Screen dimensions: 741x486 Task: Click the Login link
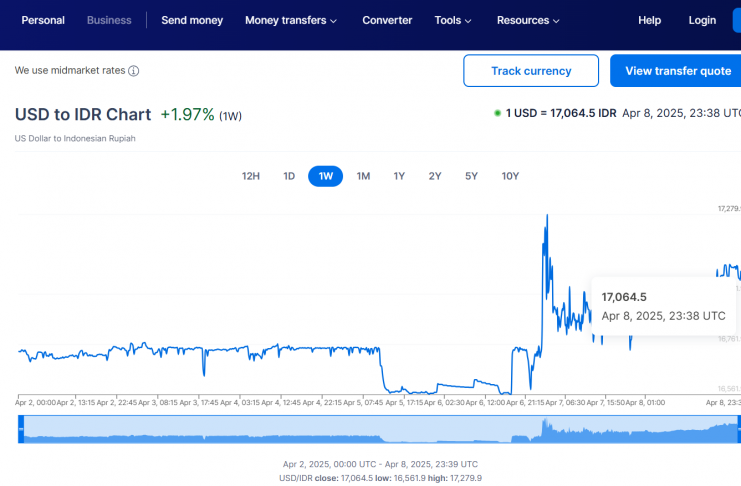click(x=702, y=20)
